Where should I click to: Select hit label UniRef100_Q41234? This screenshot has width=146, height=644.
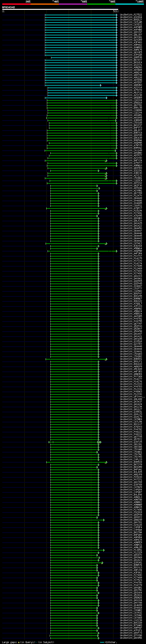[x=131, y=407]
